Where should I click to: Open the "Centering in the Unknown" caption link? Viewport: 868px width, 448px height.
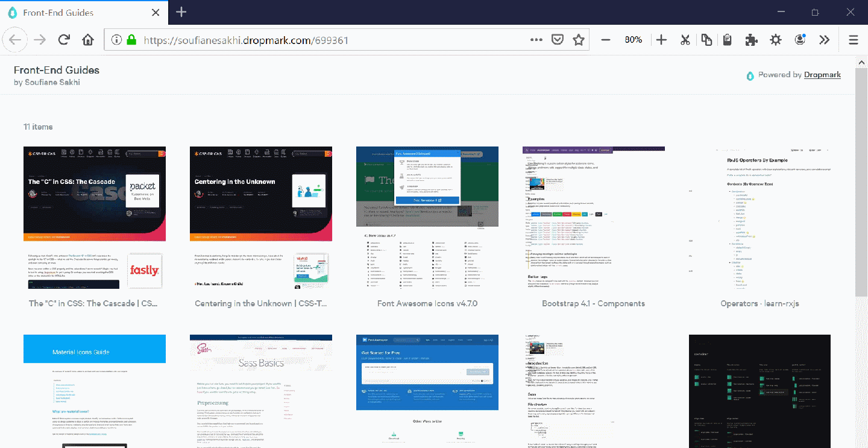click(261, 303)
